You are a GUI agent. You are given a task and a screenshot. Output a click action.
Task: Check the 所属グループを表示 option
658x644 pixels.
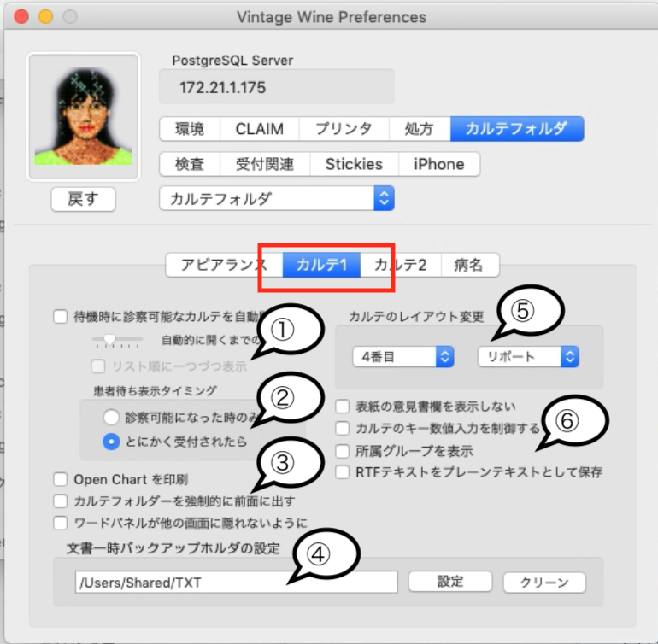343,451
